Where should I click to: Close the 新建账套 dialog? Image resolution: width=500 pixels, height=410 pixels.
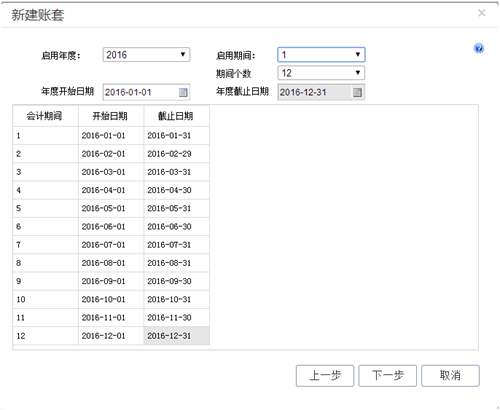coord(481,13)
